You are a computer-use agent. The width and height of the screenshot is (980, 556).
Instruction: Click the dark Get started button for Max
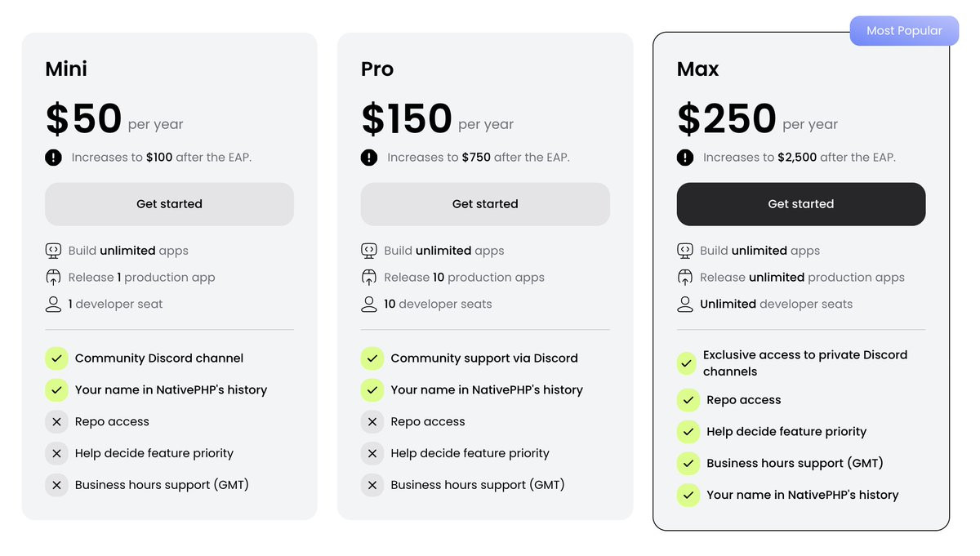(x=801, y=204)
